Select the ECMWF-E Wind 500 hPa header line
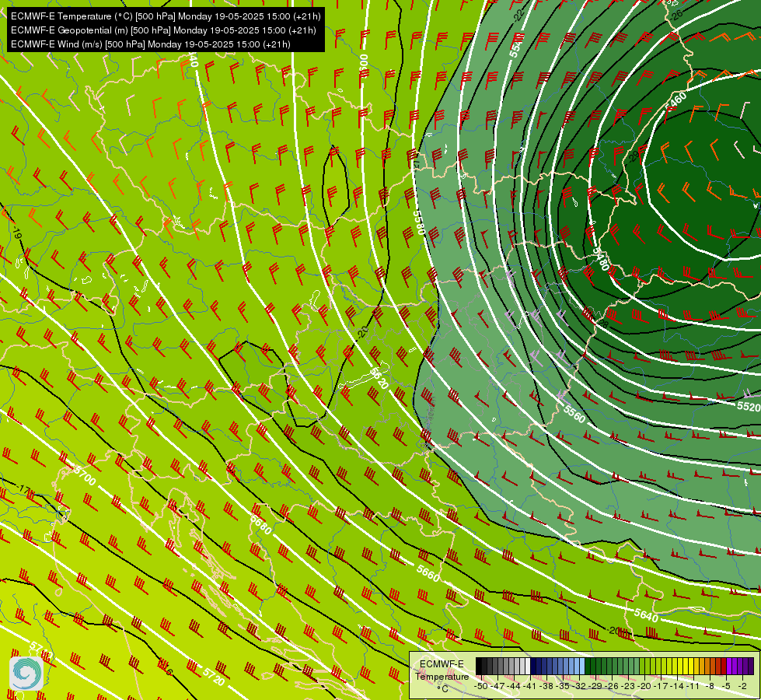This screenshot has height=700, width=761. pyautogui.click(x=151, y=44)
